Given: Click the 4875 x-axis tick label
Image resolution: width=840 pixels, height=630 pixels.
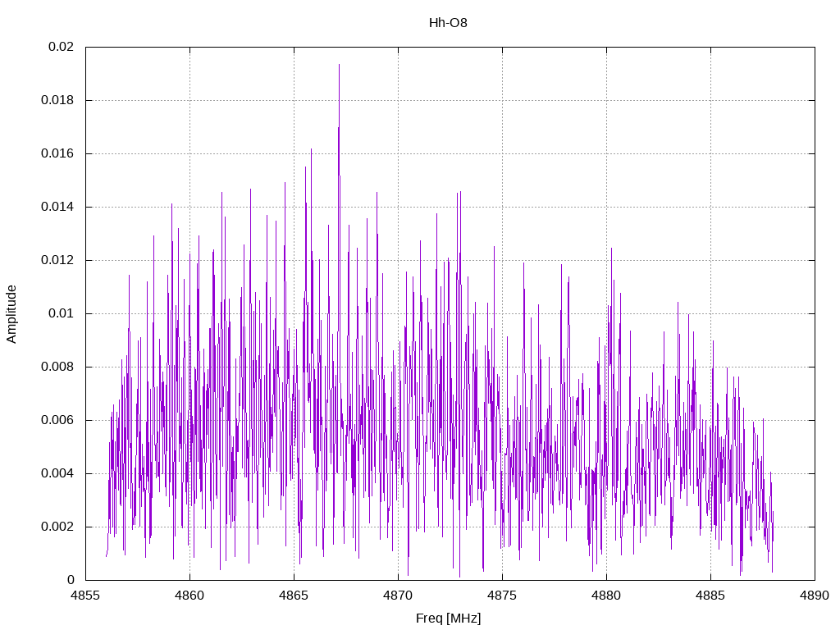Looking at the screenshot, I should 503,596.
